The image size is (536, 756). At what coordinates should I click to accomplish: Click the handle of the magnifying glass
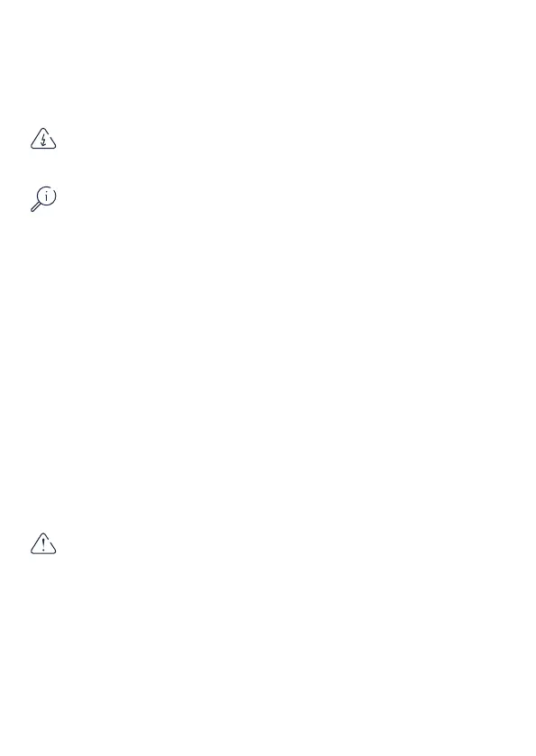point(36,207)
